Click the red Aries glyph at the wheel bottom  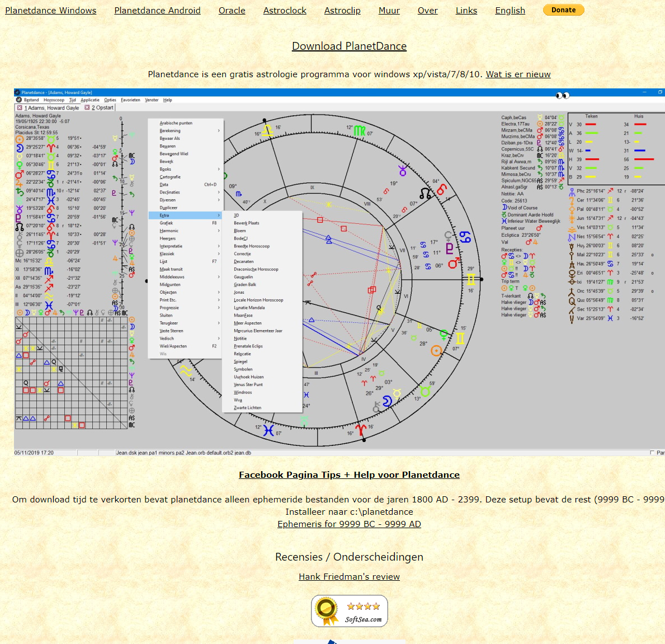[x=361, y=429]
